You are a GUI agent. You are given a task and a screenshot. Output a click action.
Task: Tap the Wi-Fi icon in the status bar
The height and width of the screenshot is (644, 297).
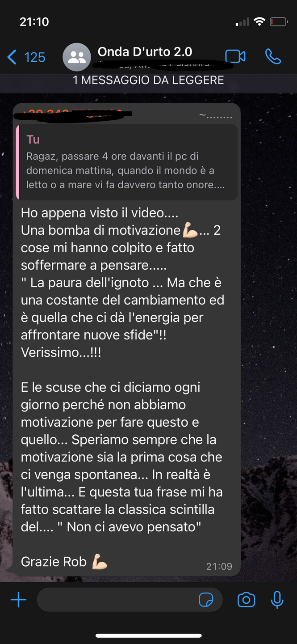click(259, 21)
